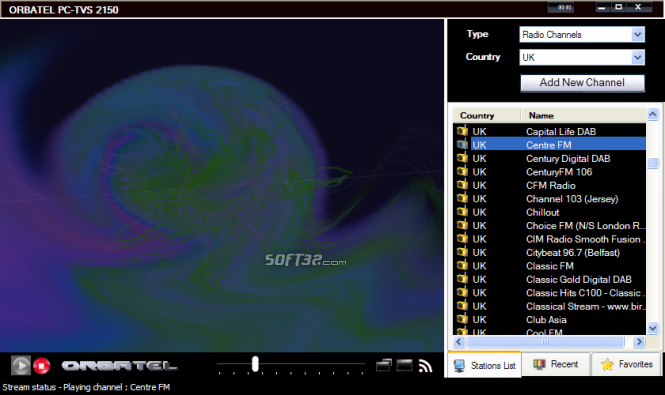Click the station list scroll down arrow
665x395 pixels.
(x=653, y=328)
